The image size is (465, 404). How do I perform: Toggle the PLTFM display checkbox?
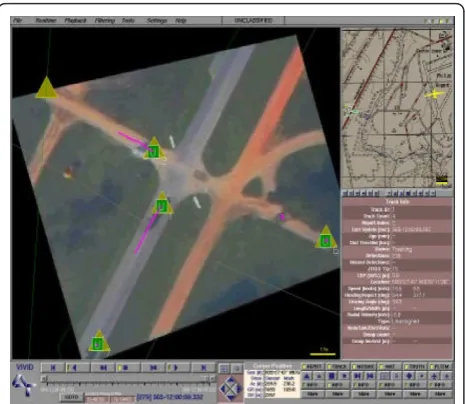pyautogui.click(x=432, y=366)
